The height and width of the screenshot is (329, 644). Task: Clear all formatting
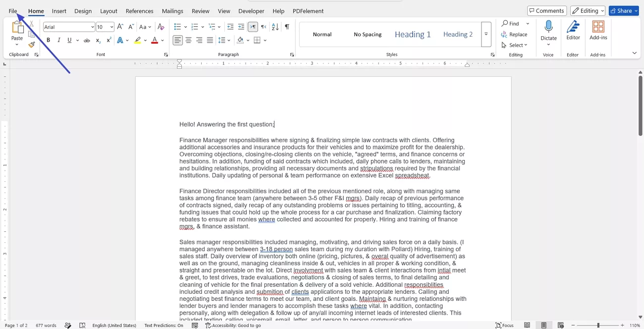161,27
